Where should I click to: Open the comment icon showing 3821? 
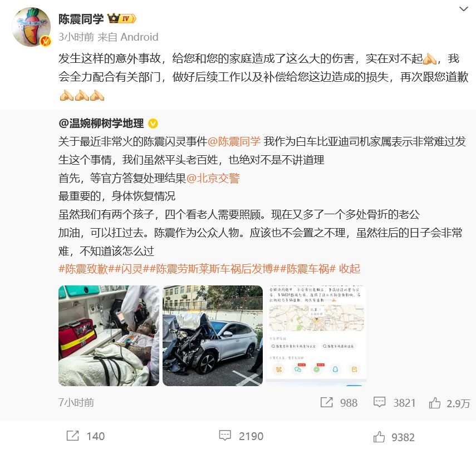(379, 403)
